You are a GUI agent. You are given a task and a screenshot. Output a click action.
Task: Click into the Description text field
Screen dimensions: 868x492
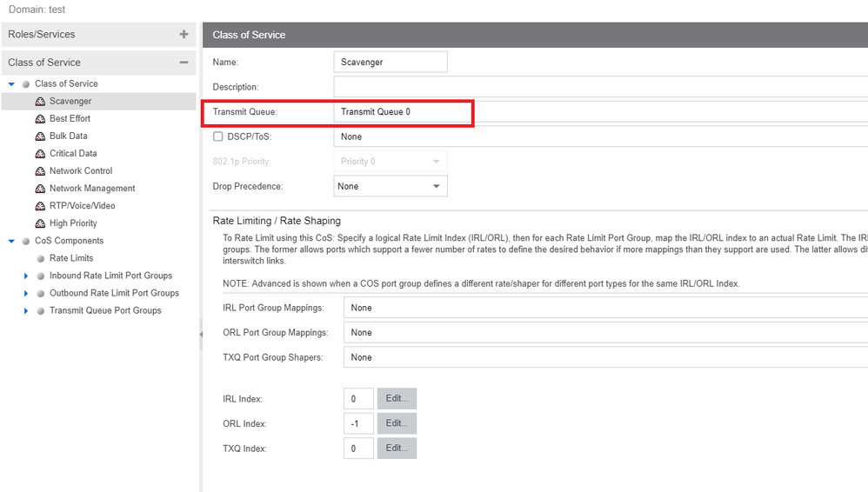[600, 87]
